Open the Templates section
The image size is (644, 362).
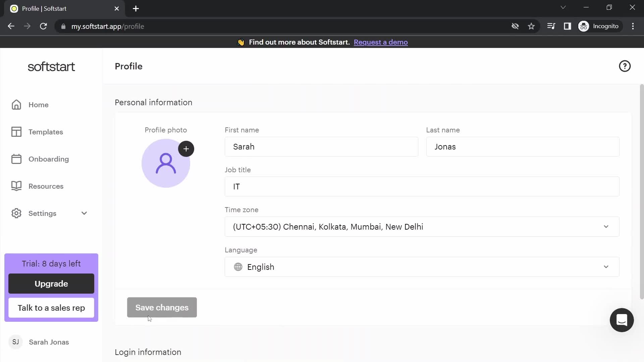pos(46,132)
